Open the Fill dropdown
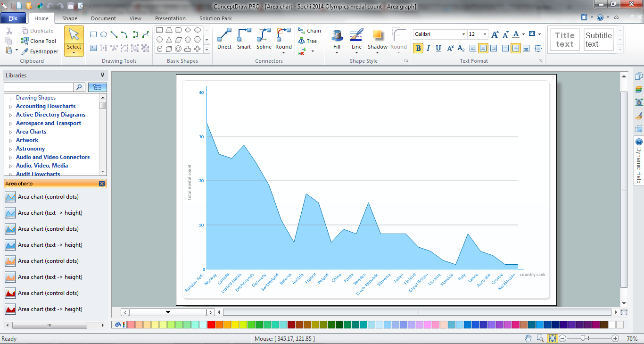Image resolution: width=644 pixels, height=344 pixels. tap(337, 52)
